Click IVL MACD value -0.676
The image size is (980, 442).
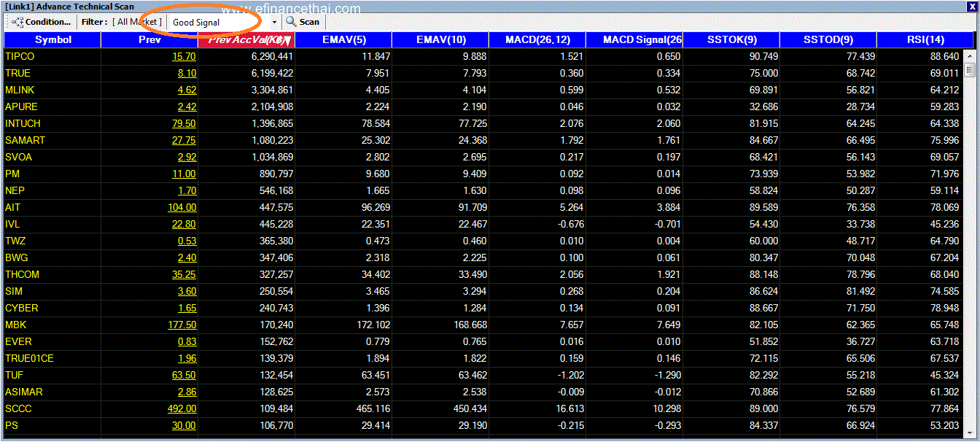coord(569,224)
